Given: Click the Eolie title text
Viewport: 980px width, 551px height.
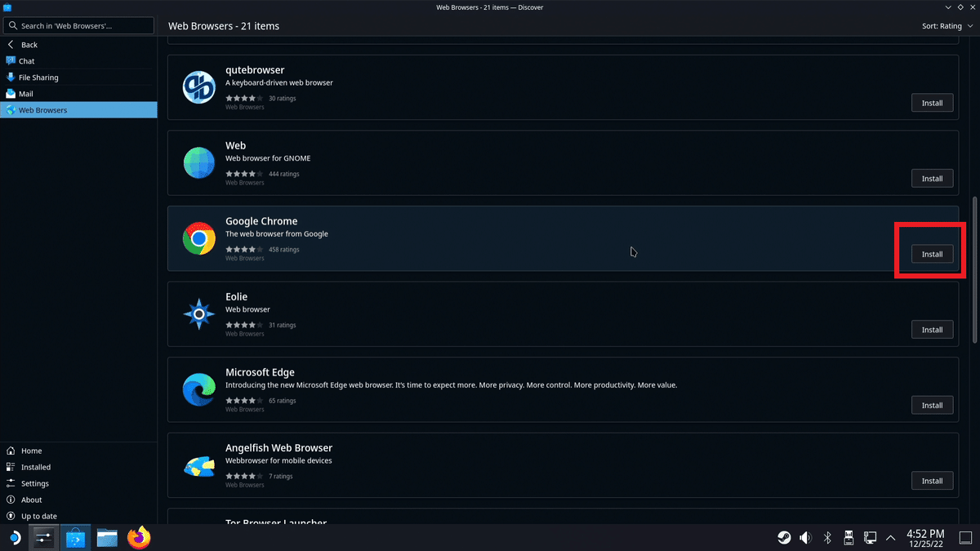Looking at the screenshot, I should click(236, 296).
